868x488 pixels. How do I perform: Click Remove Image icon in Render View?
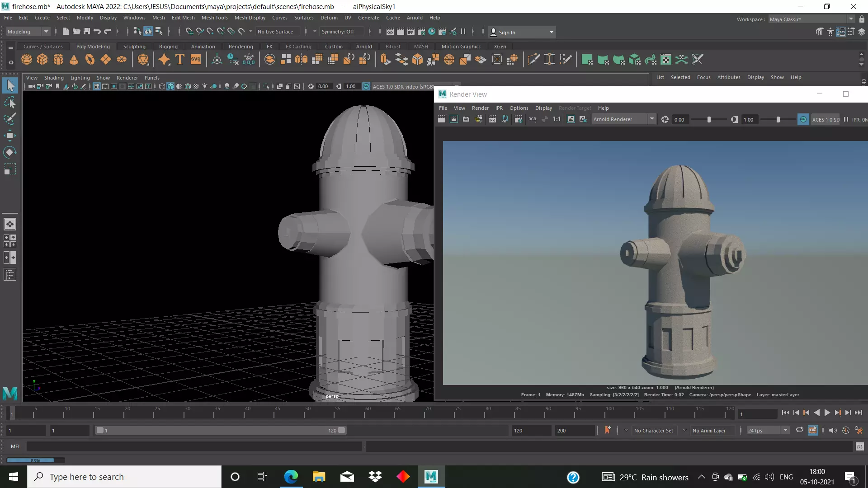583,119
